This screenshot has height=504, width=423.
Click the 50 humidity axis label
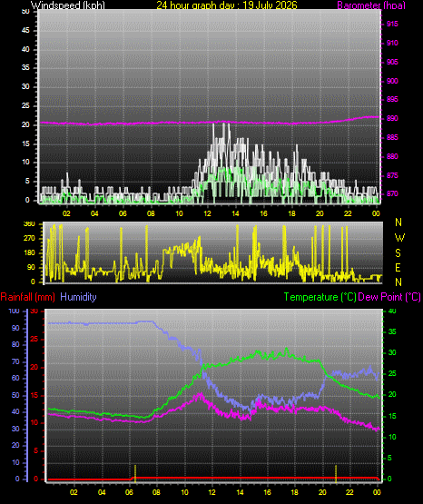[15, 395]
